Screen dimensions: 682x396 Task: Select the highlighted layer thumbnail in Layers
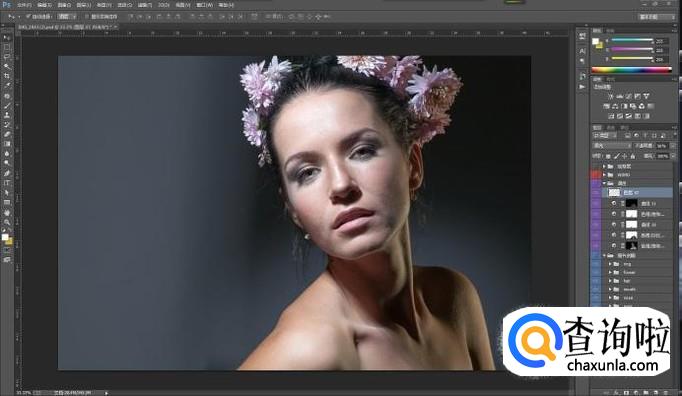click(614, 192)
